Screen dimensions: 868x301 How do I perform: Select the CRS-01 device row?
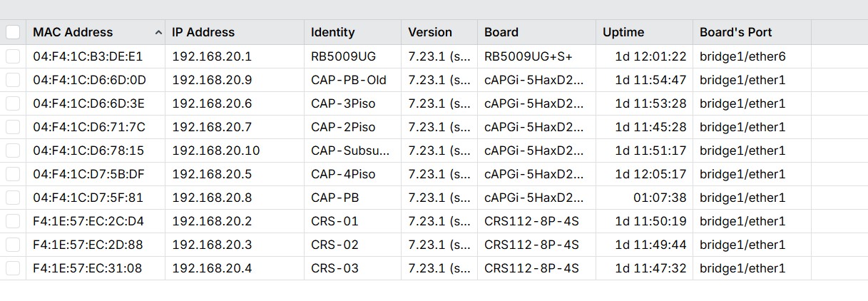pyautogui.click(x=434, y=221)
